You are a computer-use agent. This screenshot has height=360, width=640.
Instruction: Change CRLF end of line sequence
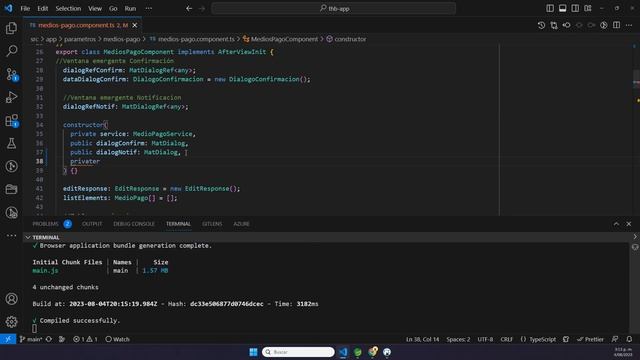pyautogui.click(x=507, y=339)
